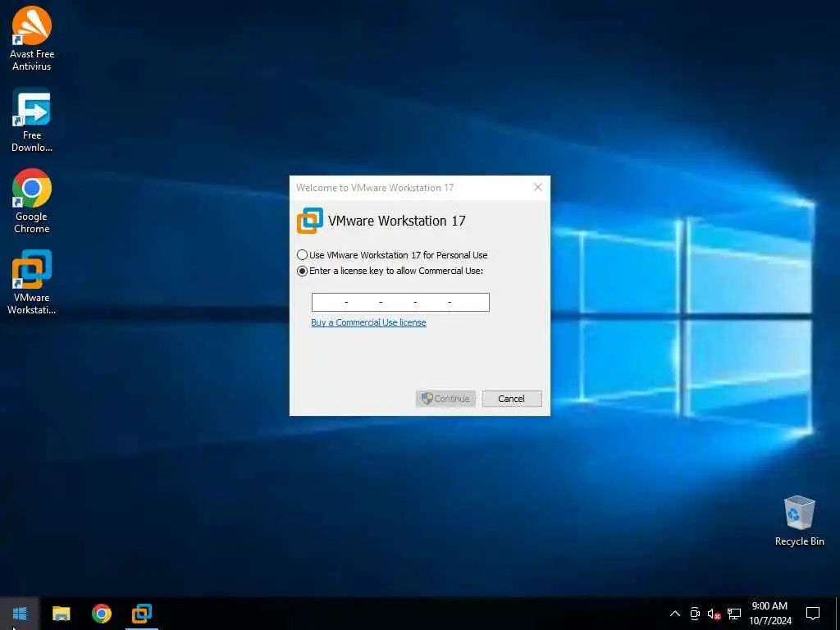Open Free Download Manager desktop shortcut

click(x=32, y=121)
